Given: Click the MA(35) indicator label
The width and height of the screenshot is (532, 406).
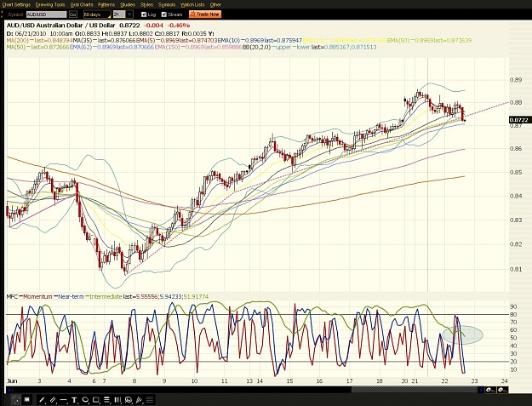Looking at the screenshot, I should 82,40.
